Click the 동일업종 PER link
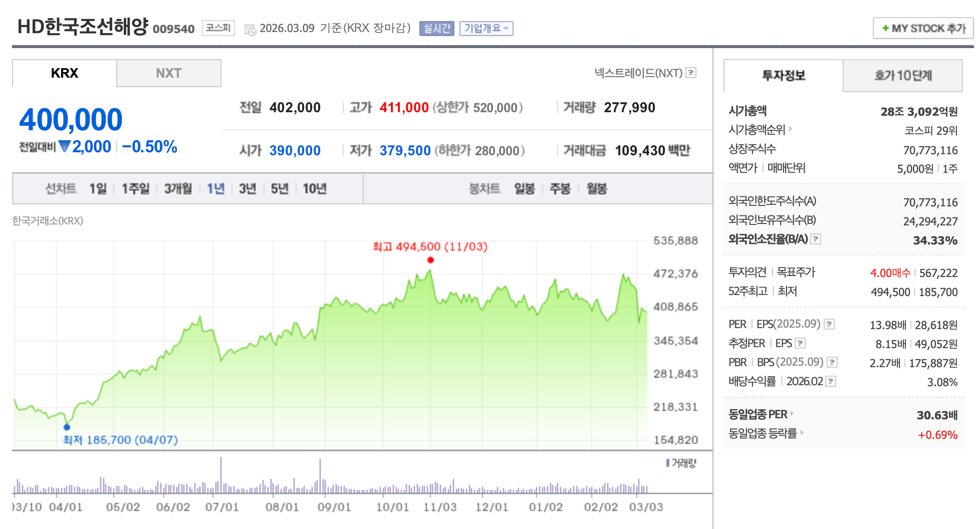This screenshot has height=529, width=980. click(x=758, y=414)
